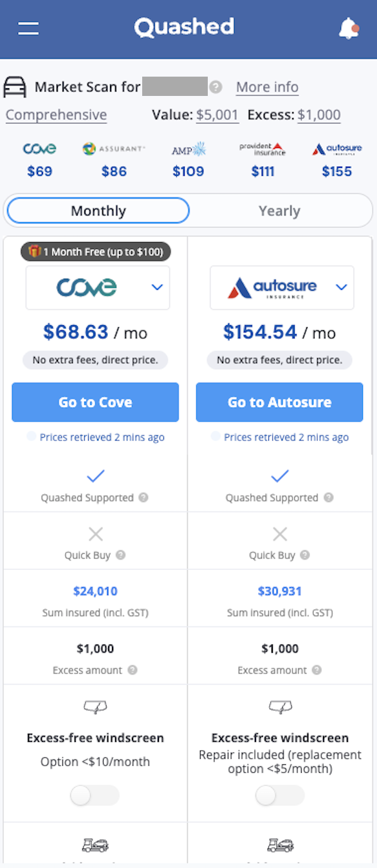Switch to the Yearly tab
This screenshot has width=377, height=868.
[x=279, y=211]
